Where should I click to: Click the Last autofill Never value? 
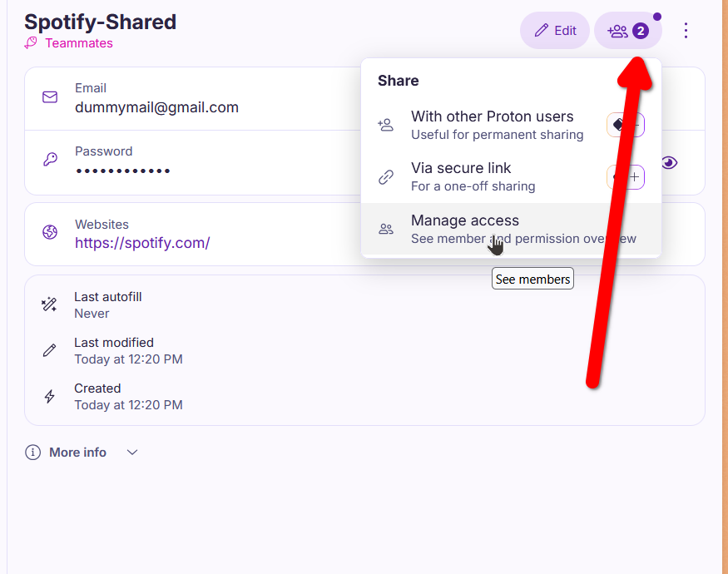(92, 314)
